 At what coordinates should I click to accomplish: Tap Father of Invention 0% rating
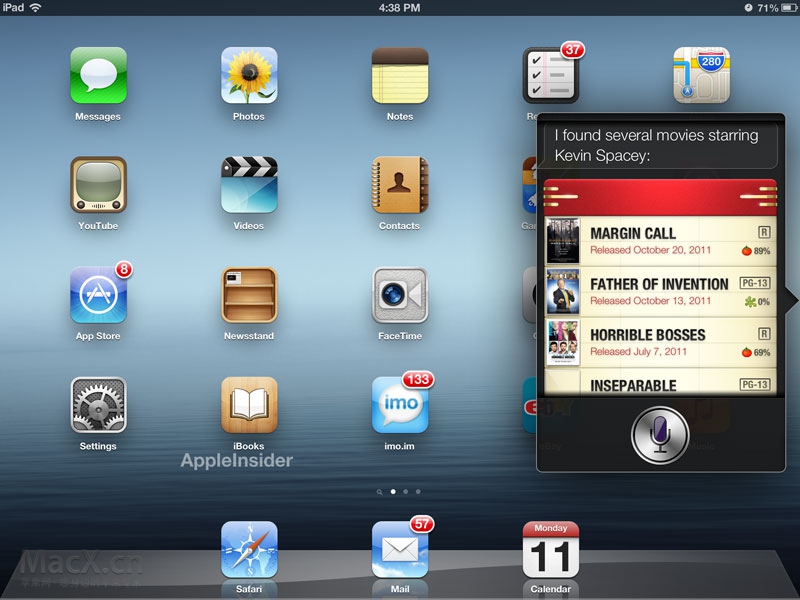tap(757, 302)
